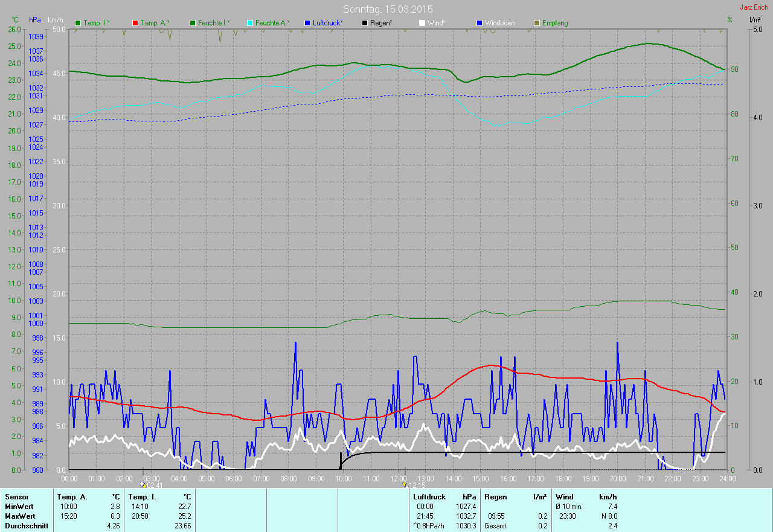Click the blue Luftdruck legend square
The height and width of the screenshot is (532, 773).
pos(307,23)
